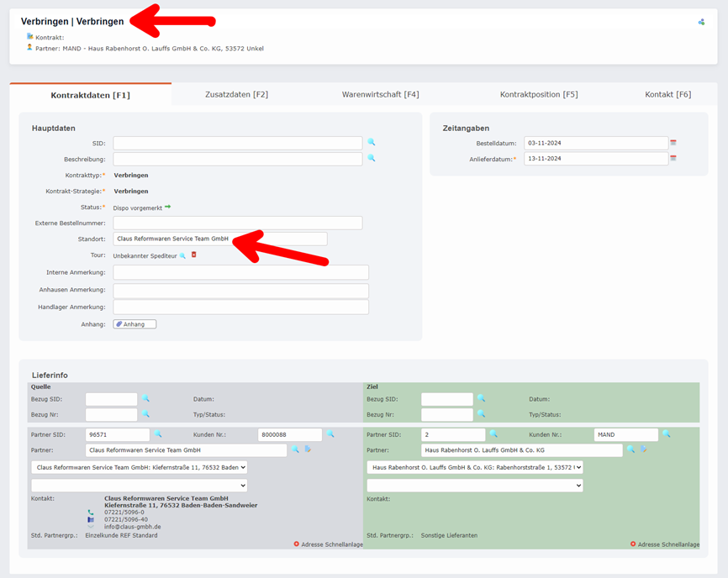The image size is (728, 578).
Task: Click the search icon beside the SID field
Action: click(x=372, y=143)
